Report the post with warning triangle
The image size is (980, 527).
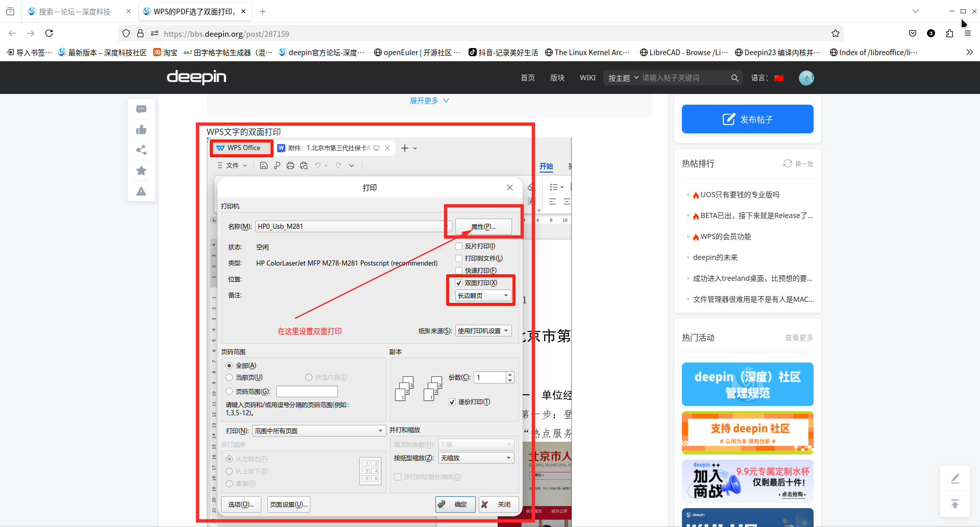point(141,191)
